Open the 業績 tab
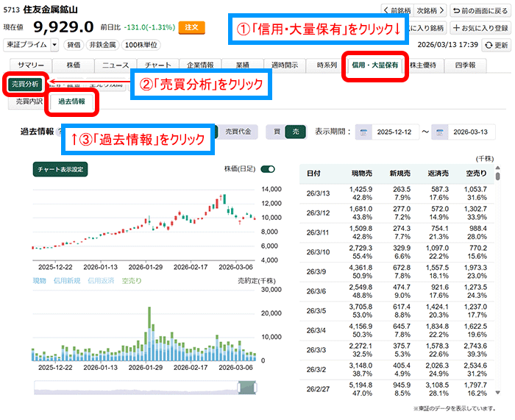This screenshot has width=515, height=420. [243, 65]
